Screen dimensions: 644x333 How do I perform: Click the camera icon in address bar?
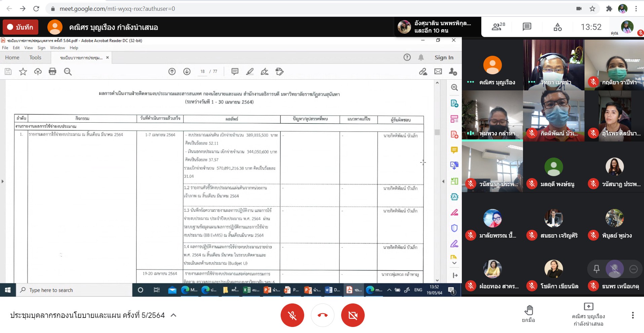(579, 9)
